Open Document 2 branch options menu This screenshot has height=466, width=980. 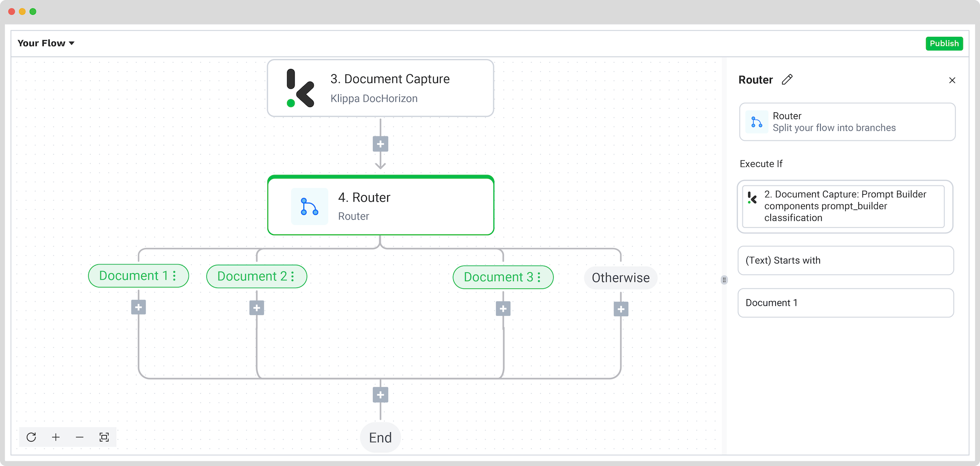[293, 276]
